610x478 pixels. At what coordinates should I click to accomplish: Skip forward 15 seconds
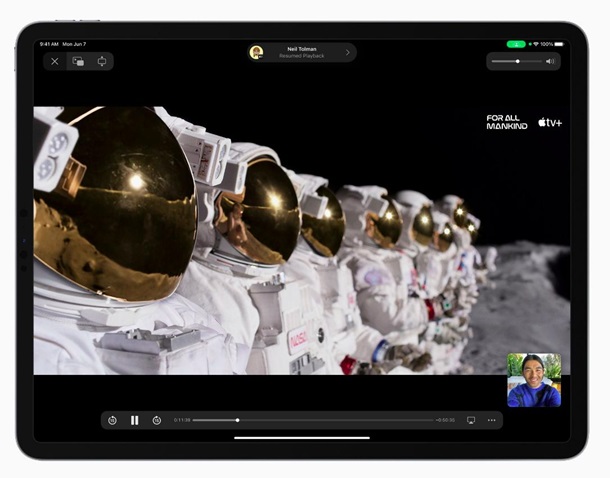157,420
